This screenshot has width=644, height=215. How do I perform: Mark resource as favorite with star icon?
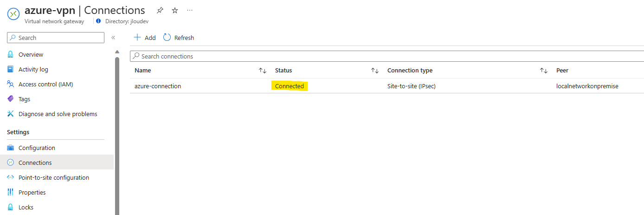pos(175,10)
